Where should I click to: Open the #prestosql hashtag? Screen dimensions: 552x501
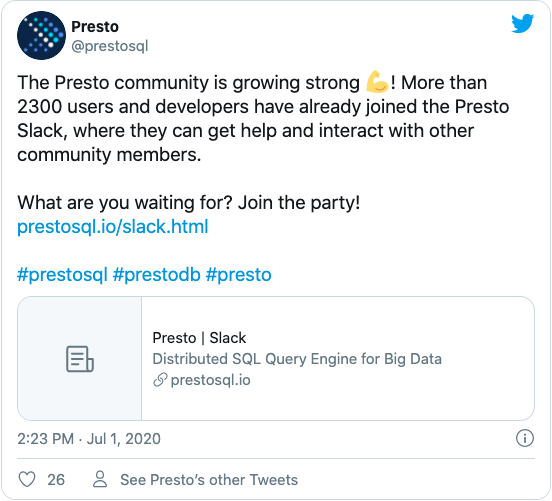point(62,274)
